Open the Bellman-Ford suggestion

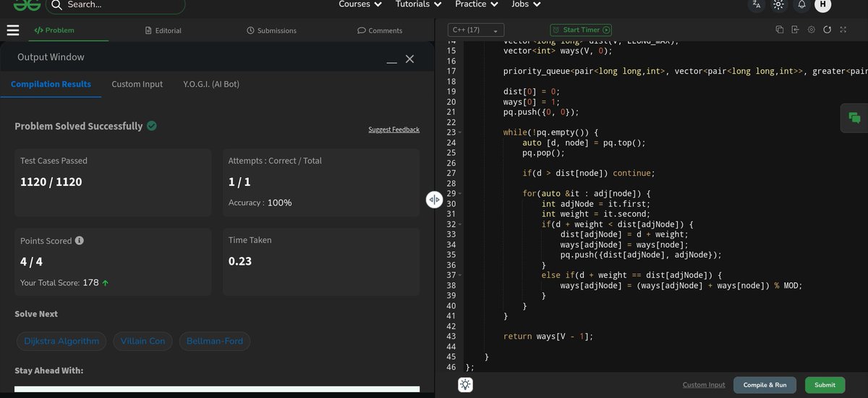pos(214,341)
